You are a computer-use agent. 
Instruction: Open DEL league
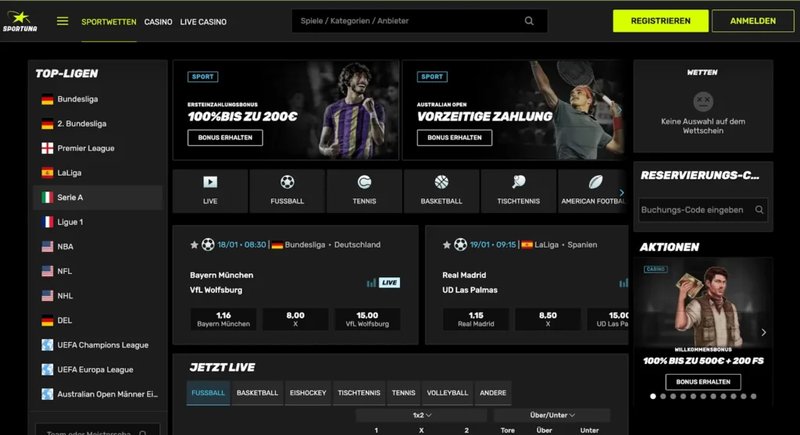(98, 320)
